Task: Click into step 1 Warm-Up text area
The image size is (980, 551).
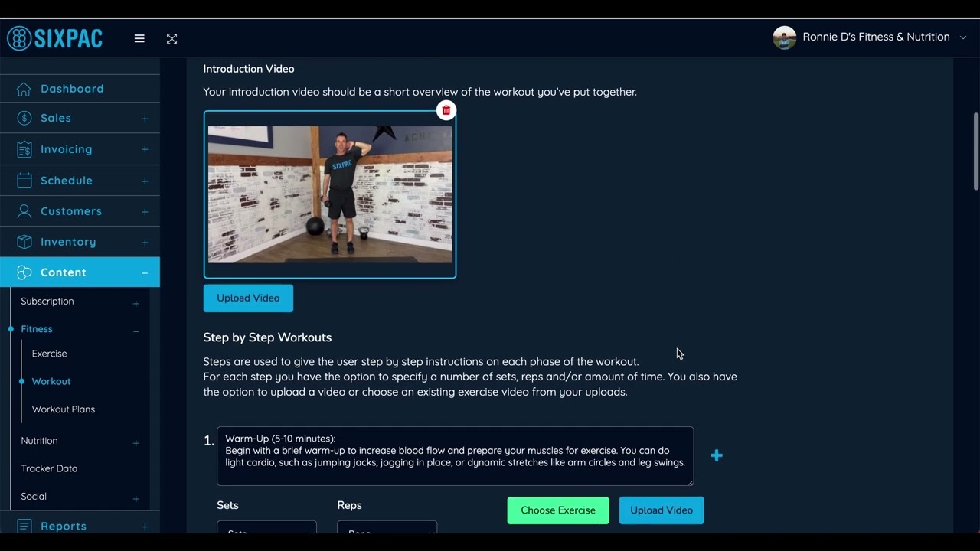Action: click(x=456, y=456)
